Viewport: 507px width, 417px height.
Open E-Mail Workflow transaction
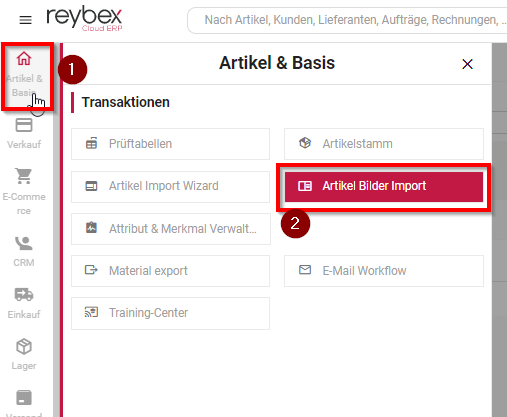coord(384,271)
